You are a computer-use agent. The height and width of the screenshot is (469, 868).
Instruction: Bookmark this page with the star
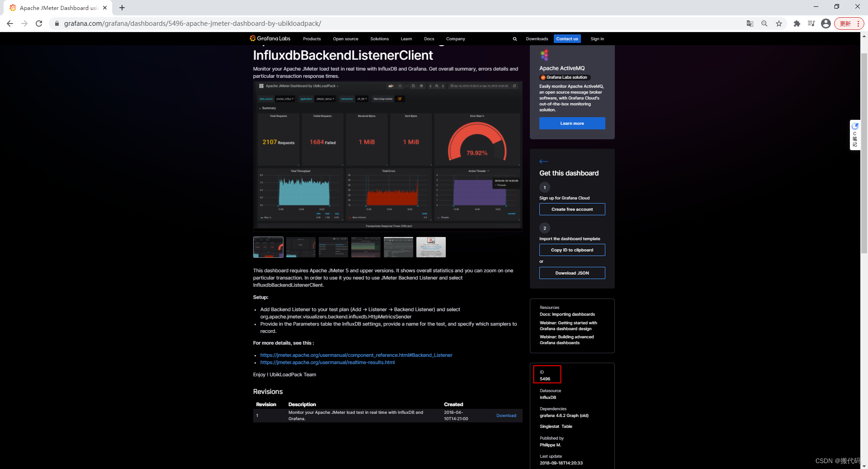click(x=779, y=24)
